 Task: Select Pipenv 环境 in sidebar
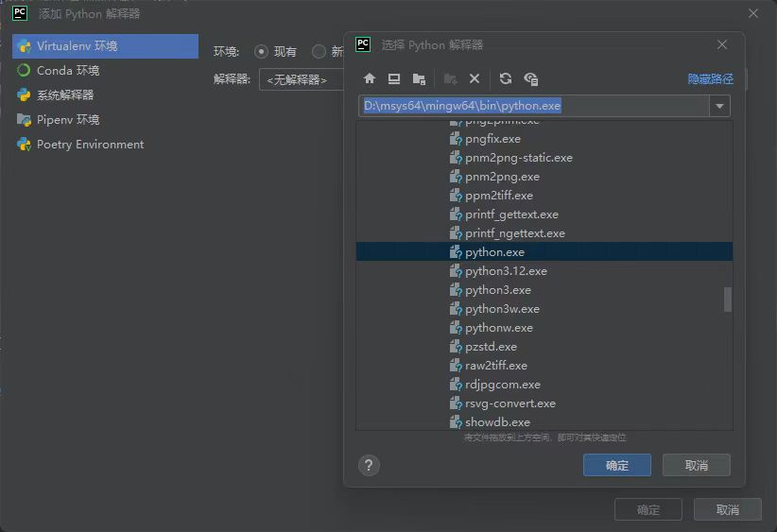coord(105,119)
